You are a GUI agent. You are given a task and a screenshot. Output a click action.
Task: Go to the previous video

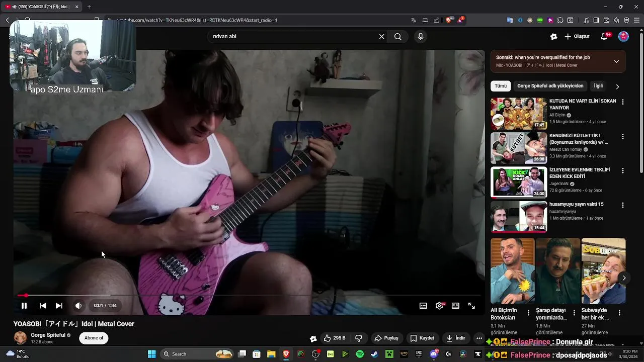click(43, 306)
